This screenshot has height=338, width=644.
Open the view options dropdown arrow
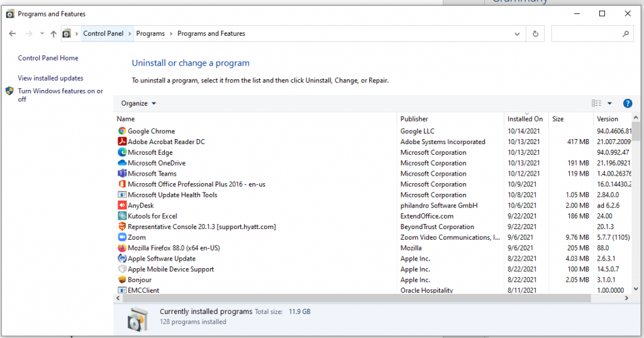(609, 103)
